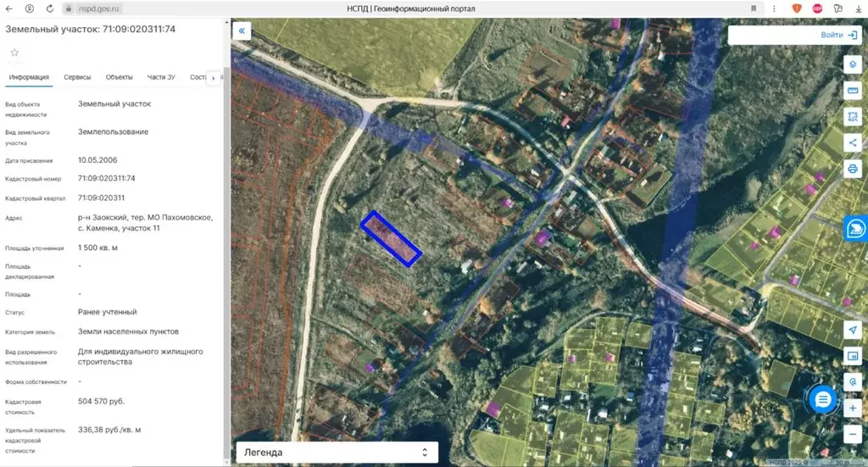Select the ruler measurement tool
This screenshot has height=467, width=868.
pos(853,90)
